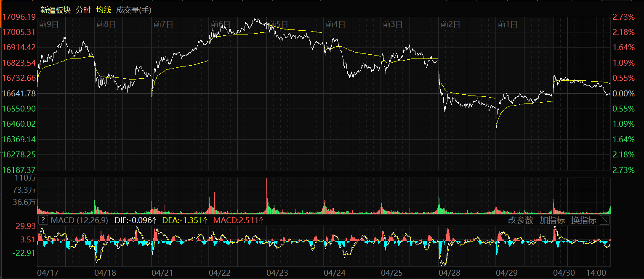This screenshot has width=644, height=279.
Task: Click the 29.93 MACD axis label
Action: coord(26,226)
